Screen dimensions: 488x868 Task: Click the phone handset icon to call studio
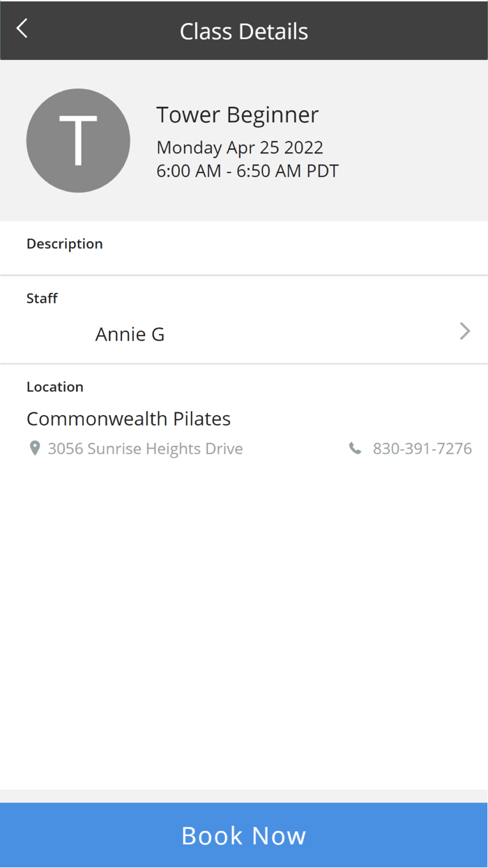point(356,447)
